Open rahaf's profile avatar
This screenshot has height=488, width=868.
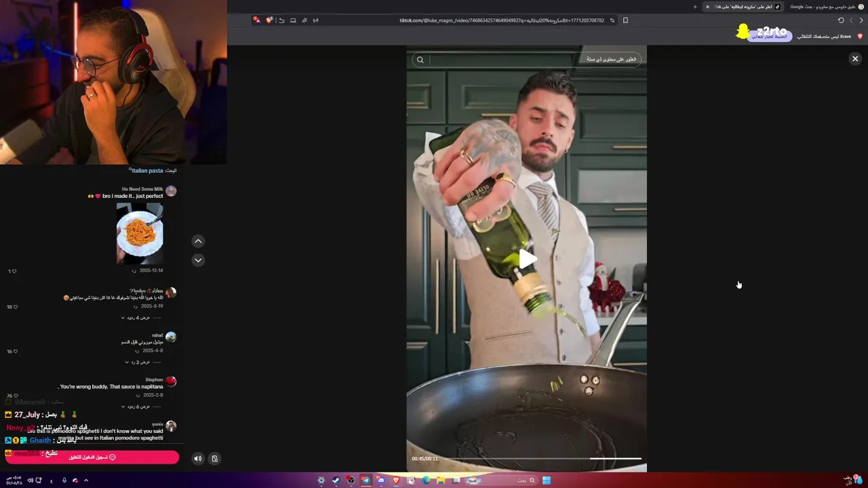point(171,337)
